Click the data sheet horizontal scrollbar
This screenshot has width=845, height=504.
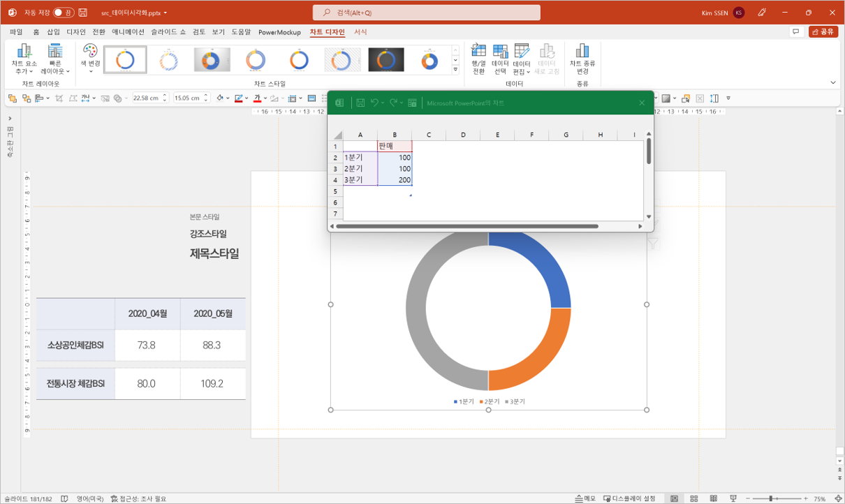tap(467, 226)
